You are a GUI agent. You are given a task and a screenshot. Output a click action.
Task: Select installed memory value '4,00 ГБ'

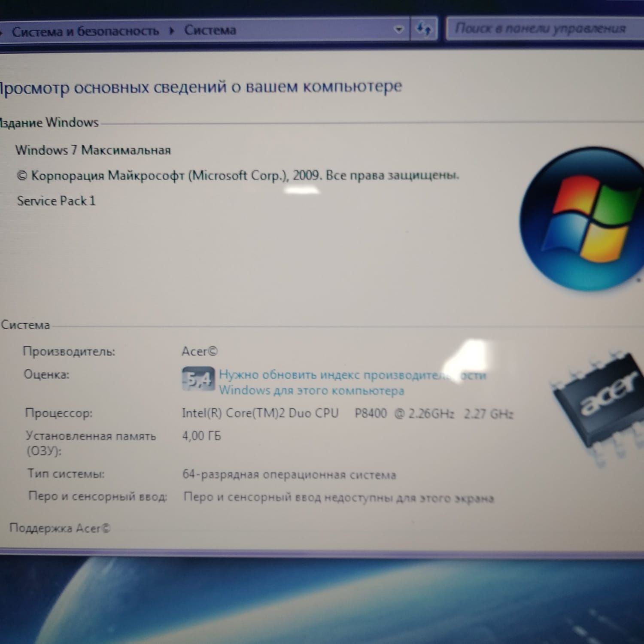pyautogui.click(x=201, y=436)
